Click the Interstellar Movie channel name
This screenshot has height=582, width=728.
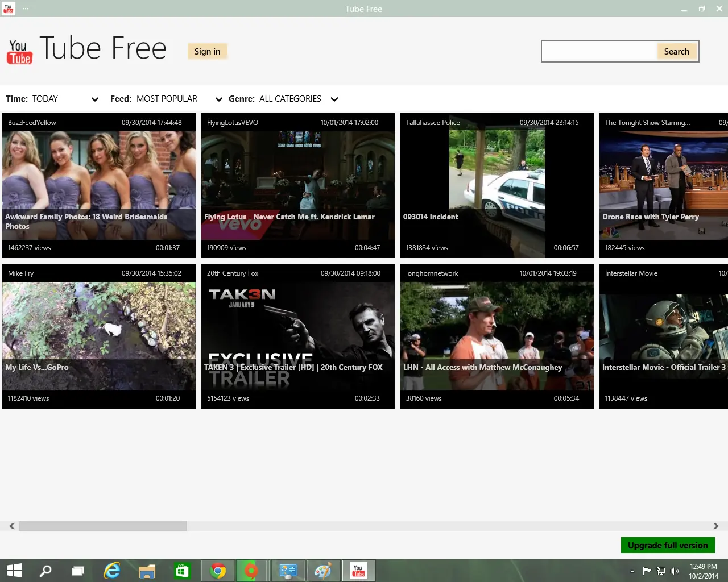coord(631,273)
